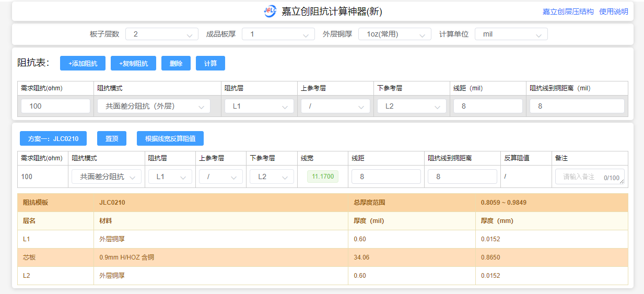Click the JLC logo icon in header

click(270, 11)
